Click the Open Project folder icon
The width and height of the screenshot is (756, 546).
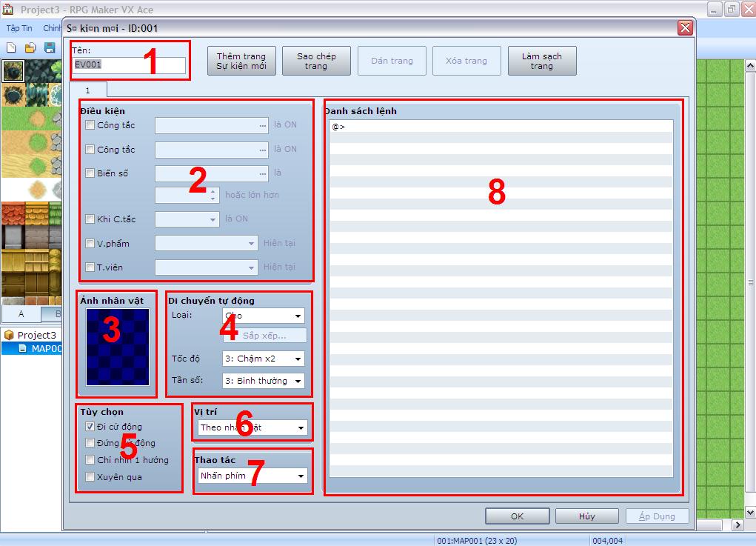(30, 47)
